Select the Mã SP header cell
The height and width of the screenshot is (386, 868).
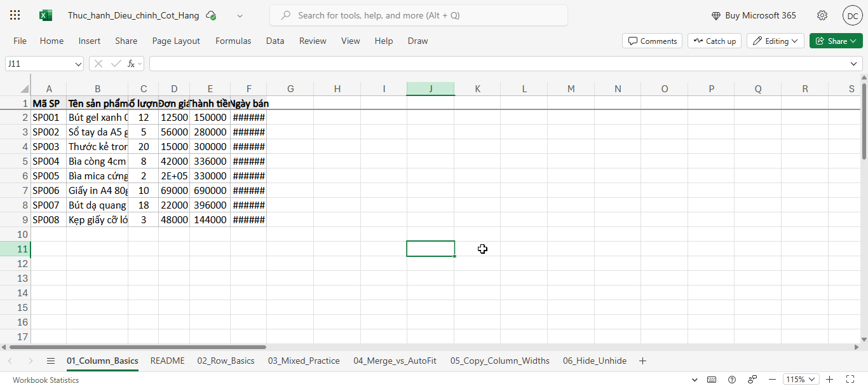point(48,103)
